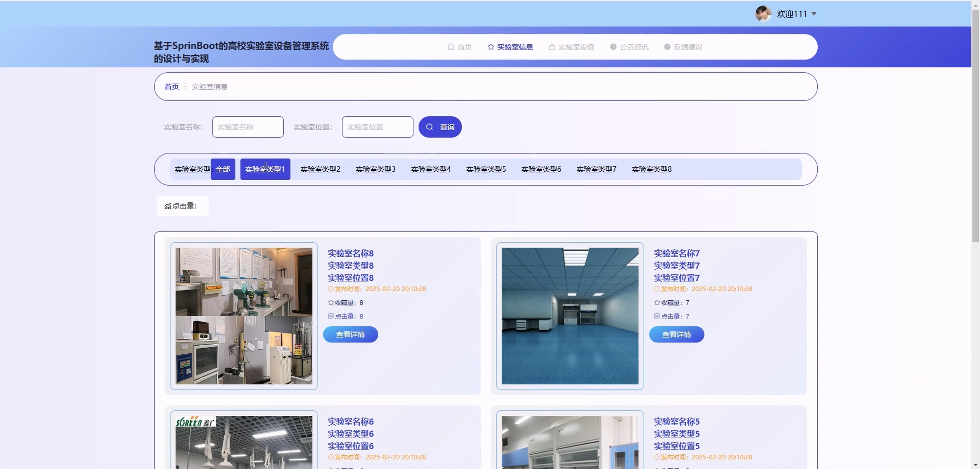Click the bag icon beside 实验室设备
This screenshot has width=980, height=469.
click(x=552, y=47)
